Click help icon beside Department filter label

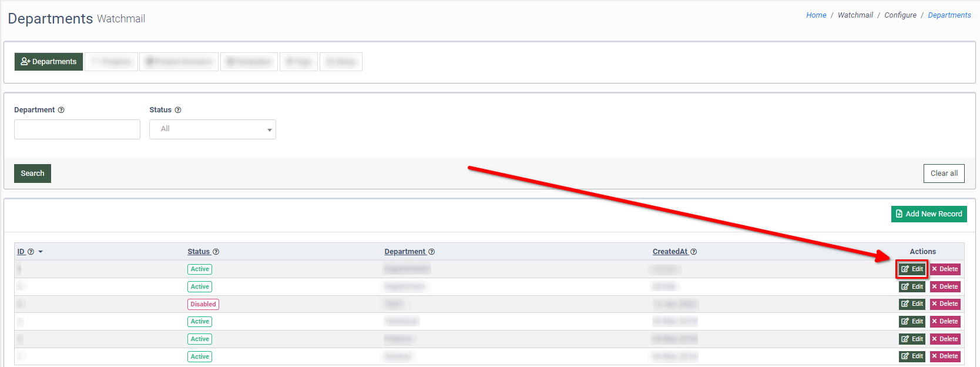61,110
